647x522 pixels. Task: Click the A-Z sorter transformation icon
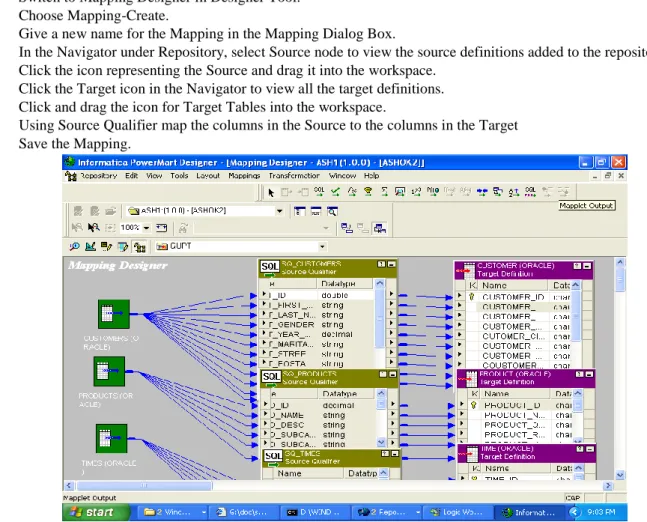click(x=514, y=191)
